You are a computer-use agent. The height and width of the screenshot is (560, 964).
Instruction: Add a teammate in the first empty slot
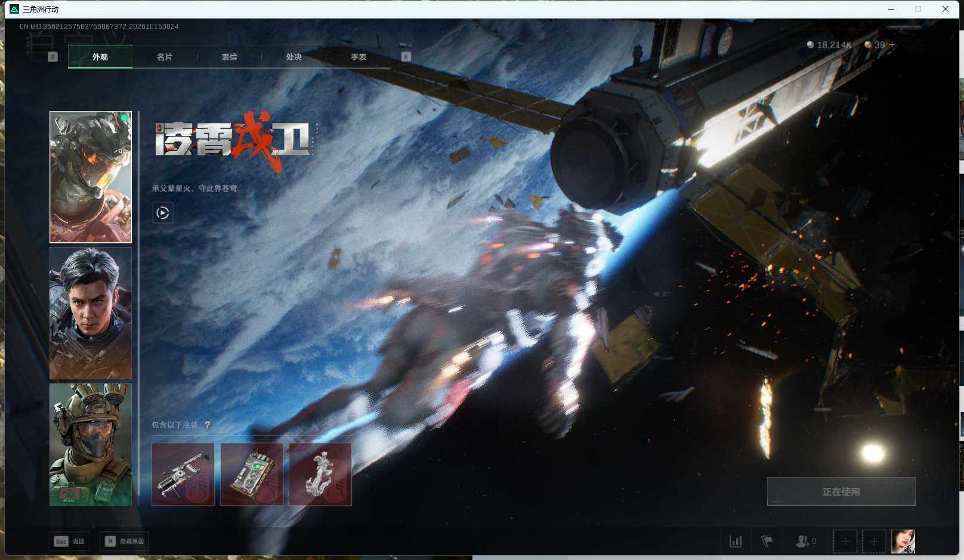pyautogui.click(x=845, y=542)
